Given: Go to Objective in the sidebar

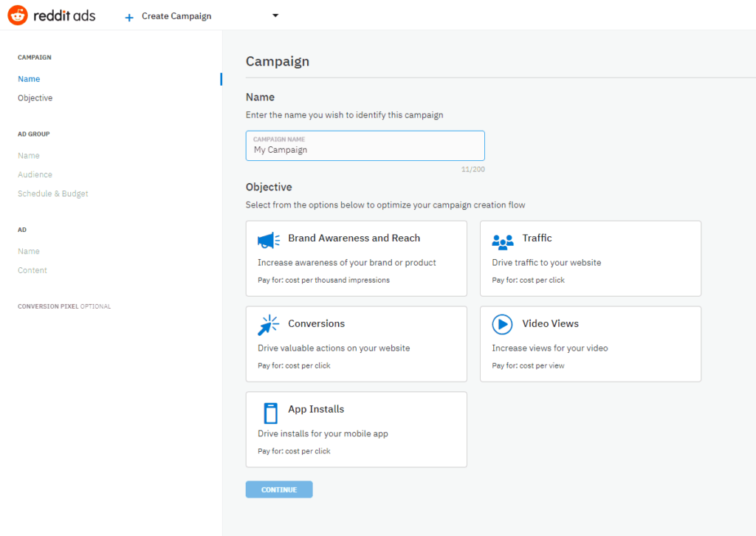Looking at the screenshot, I should [35, 98].
